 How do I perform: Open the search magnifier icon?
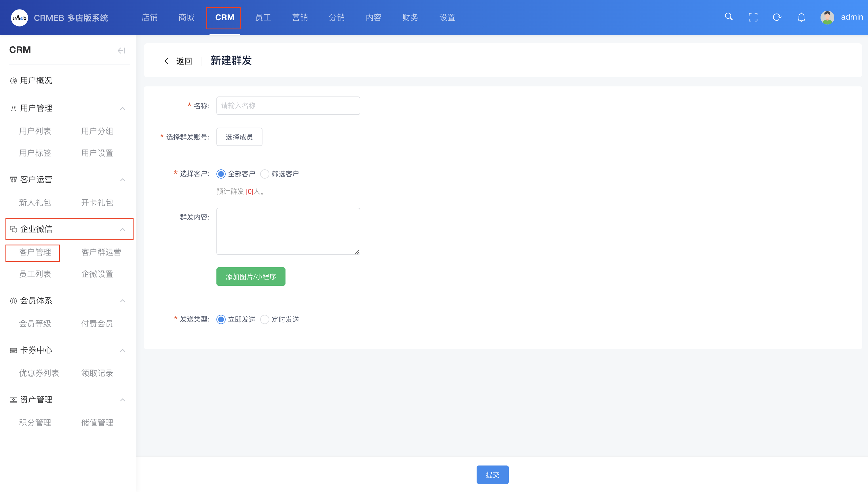pos(729,17)
